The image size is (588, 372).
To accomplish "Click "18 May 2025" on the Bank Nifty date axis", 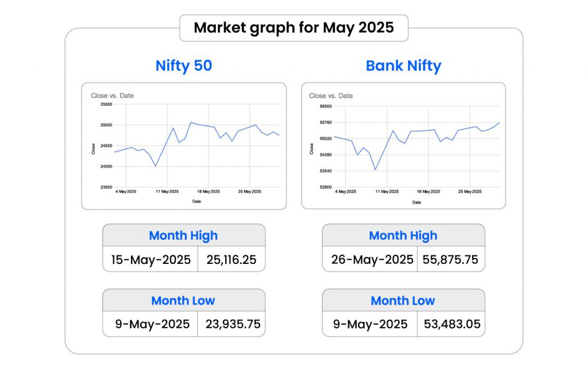I will (429, 192).
